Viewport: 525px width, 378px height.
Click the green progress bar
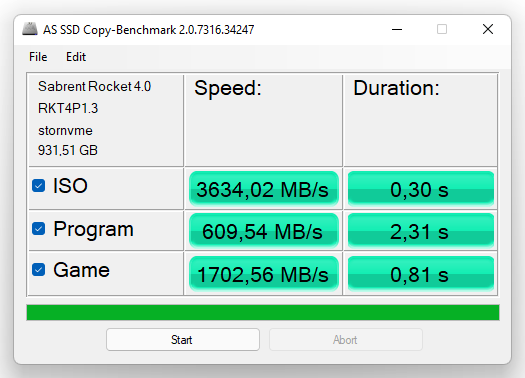pos(263,312)
